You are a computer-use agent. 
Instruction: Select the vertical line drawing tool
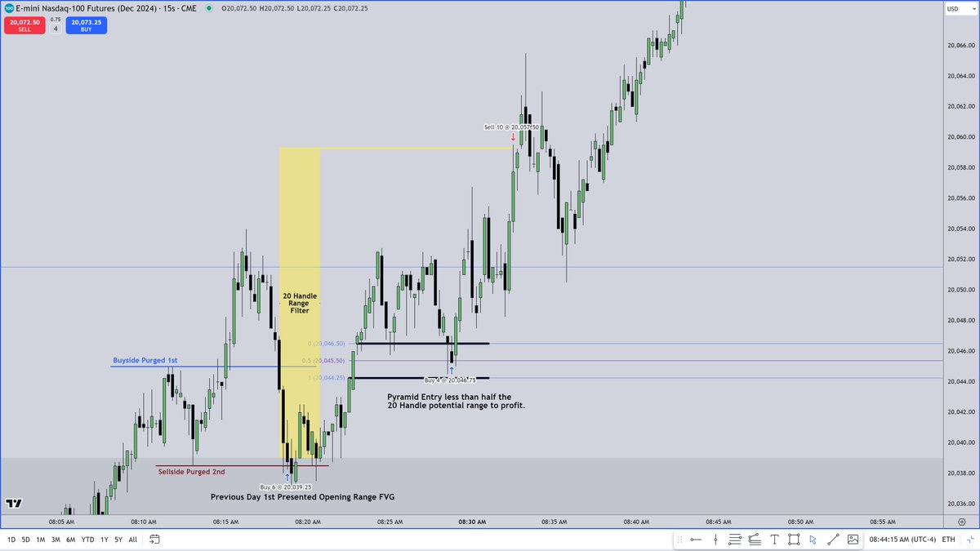715,539
